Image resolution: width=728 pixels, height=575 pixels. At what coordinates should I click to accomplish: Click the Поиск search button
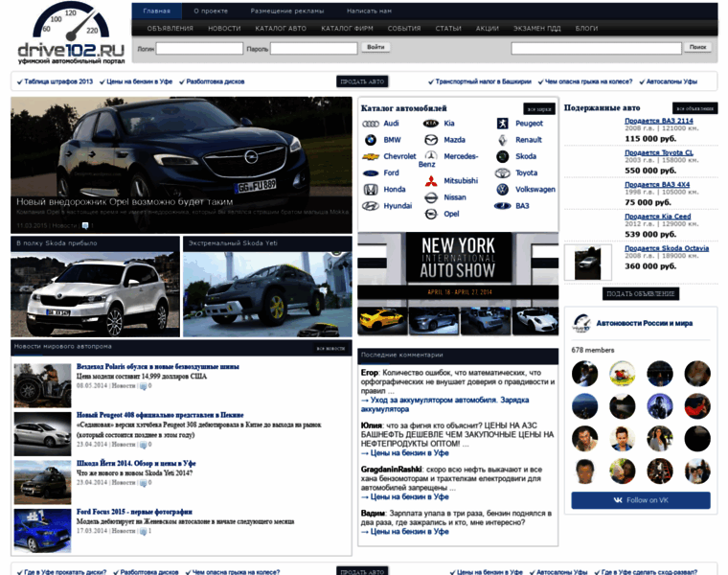tap(697, 47)
